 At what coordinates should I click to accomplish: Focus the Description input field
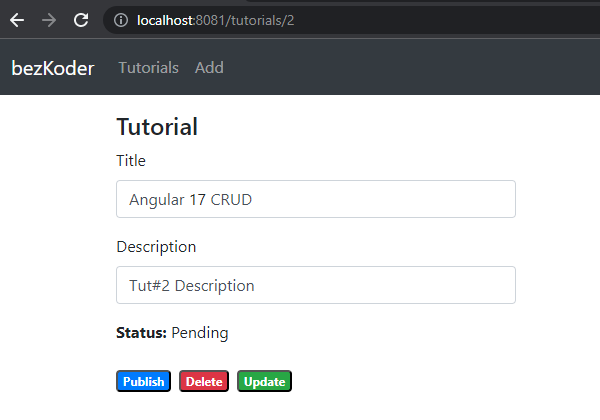(x=316, y=285)
